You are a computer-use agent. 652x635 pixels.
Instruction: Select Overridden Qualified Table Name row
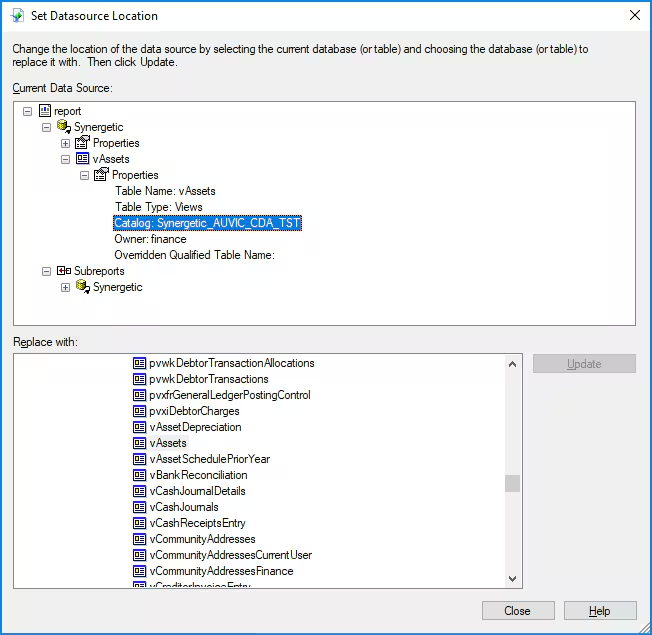click(x=194, y=255)
